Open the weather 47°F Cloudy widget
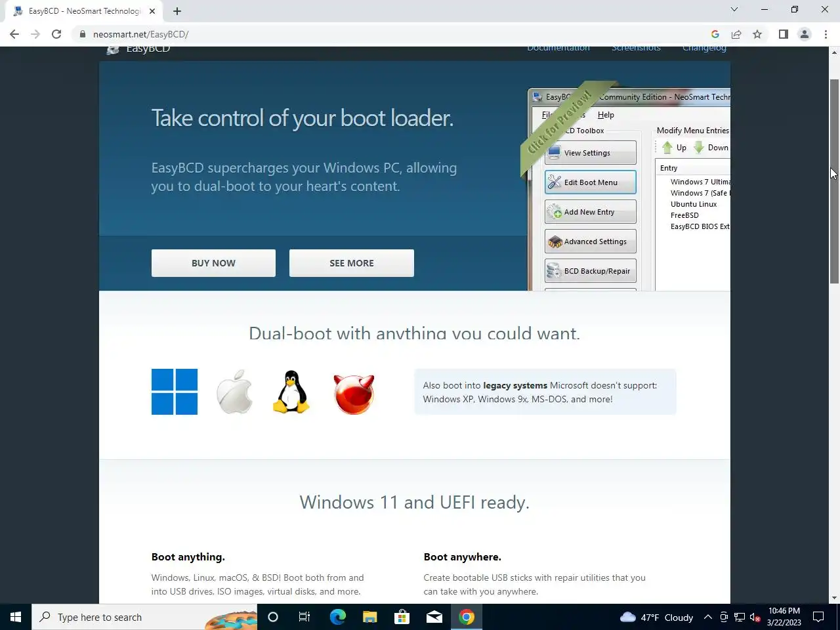This screenshot has width=840, height=630. (x=656, y=617)
